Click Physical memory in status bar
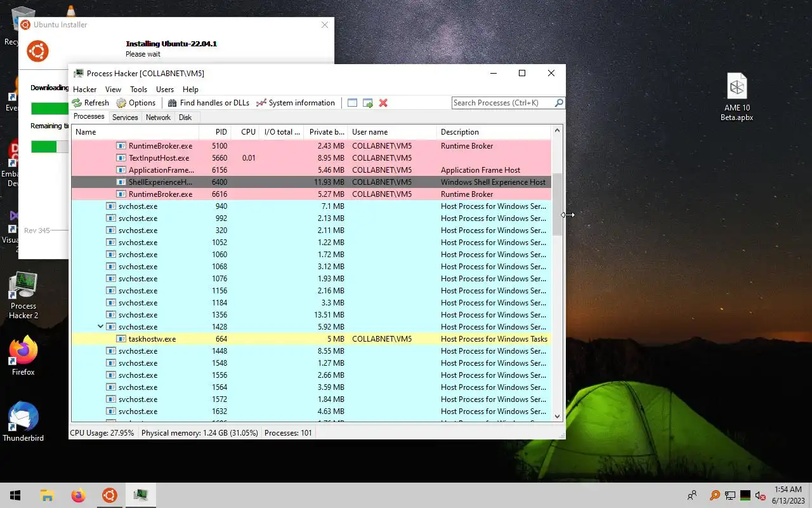Image resolution: width=812 pixels, height=508 pixels. click(199, 433)
